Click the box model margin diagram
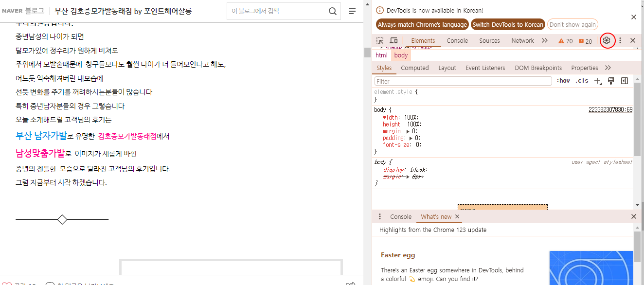The height and width of the screenshot is (285, 644). point(502,206)
